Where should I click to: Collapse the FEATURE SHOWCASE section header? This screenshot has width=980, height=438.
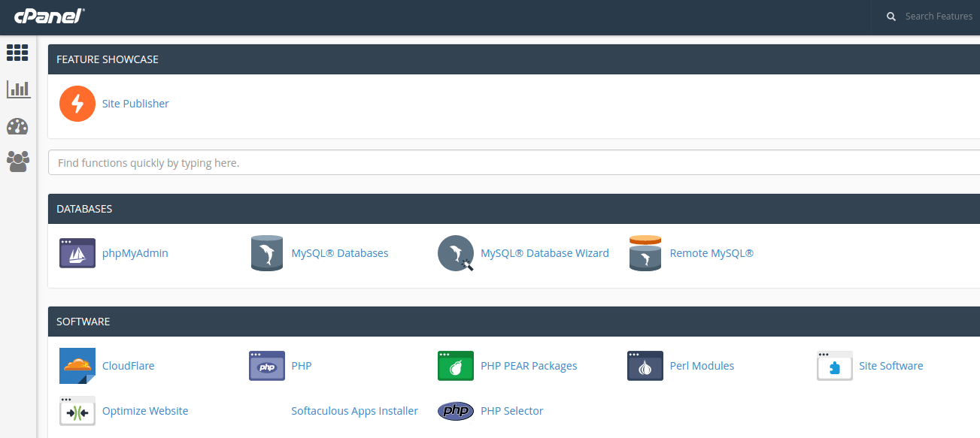click(514, 59)
